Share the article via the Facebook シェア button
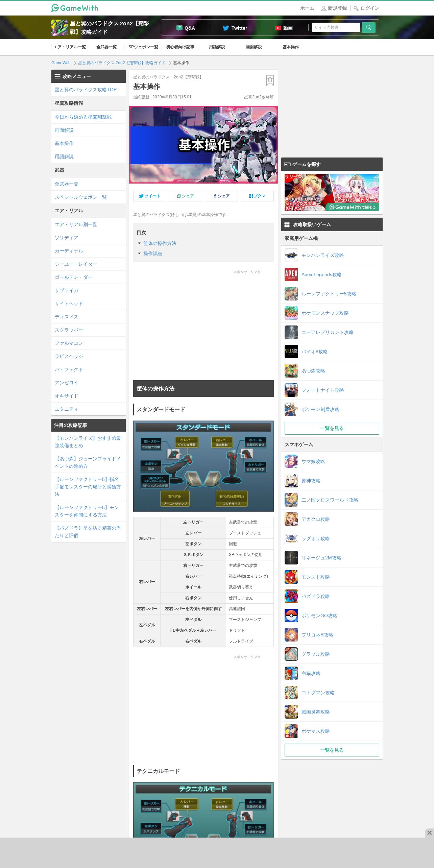 [221, 196]
